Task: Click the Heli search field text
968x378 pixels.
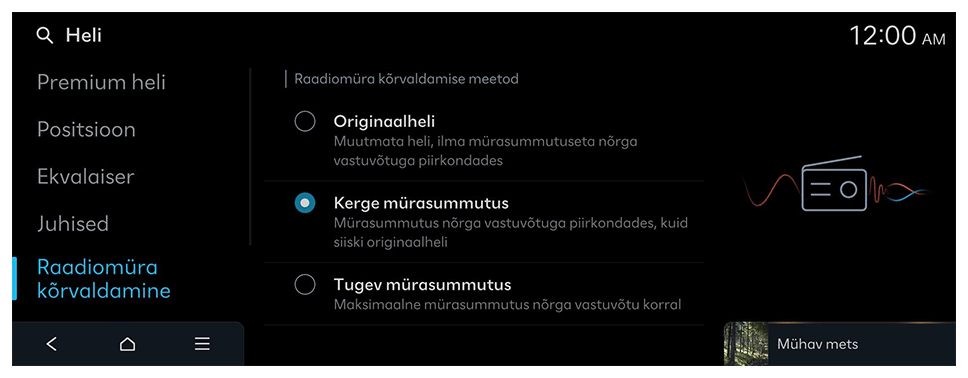Action: pyautogui.click(x=83, y=36)
